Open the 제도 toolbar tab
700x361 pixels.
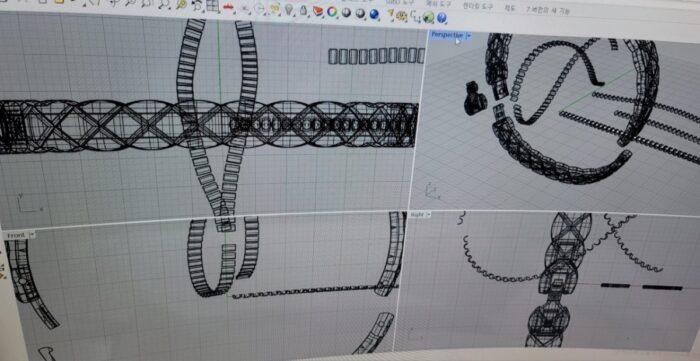pyautogui.click(x=509, y=8)
